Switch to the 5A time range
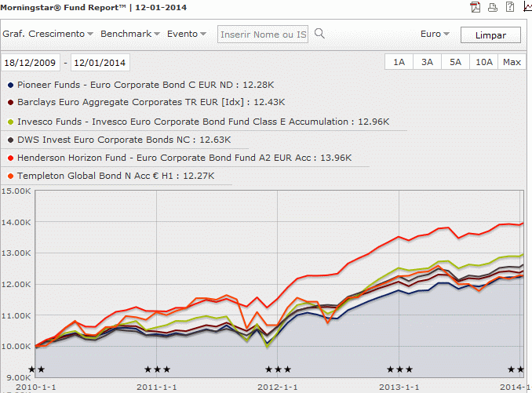532x393 pixels. click(455, 62)
